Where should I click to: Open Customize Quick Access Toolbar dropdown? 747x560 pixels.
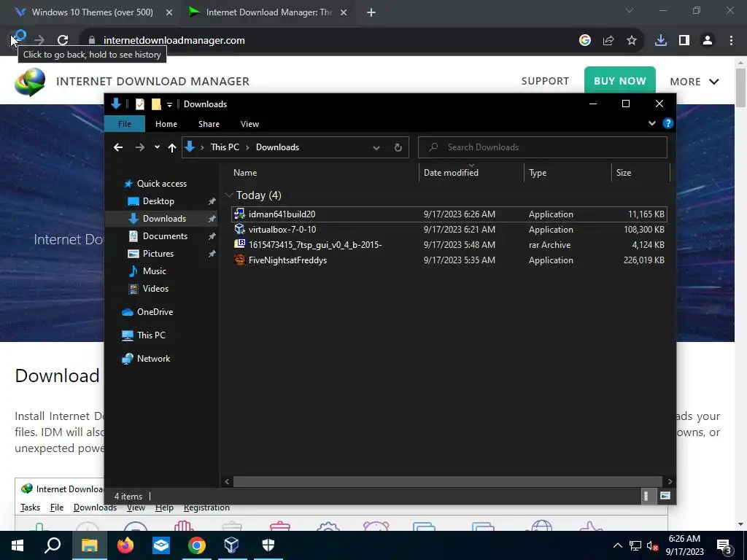point(169,104)
